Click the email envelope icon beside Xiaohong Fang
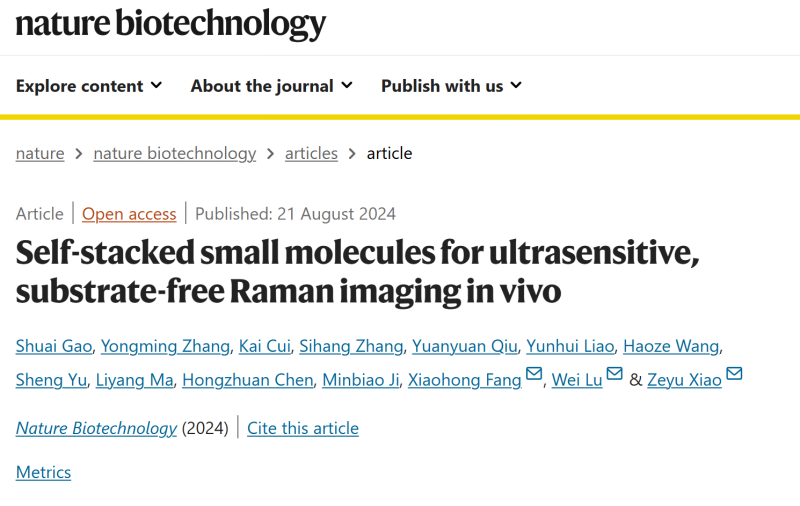800x506 pixels. coord(534,374)
